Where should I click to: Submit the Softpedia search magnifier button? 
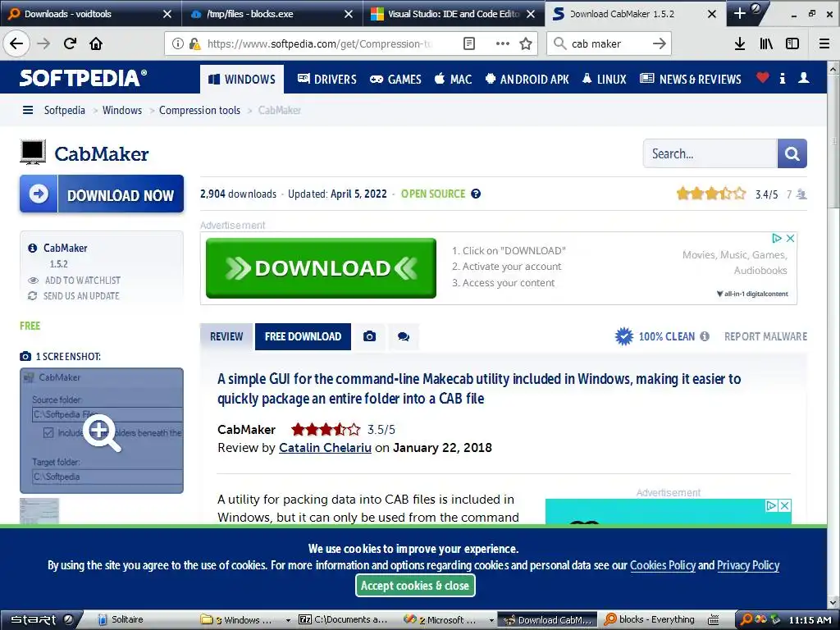(x=792, y=153)
